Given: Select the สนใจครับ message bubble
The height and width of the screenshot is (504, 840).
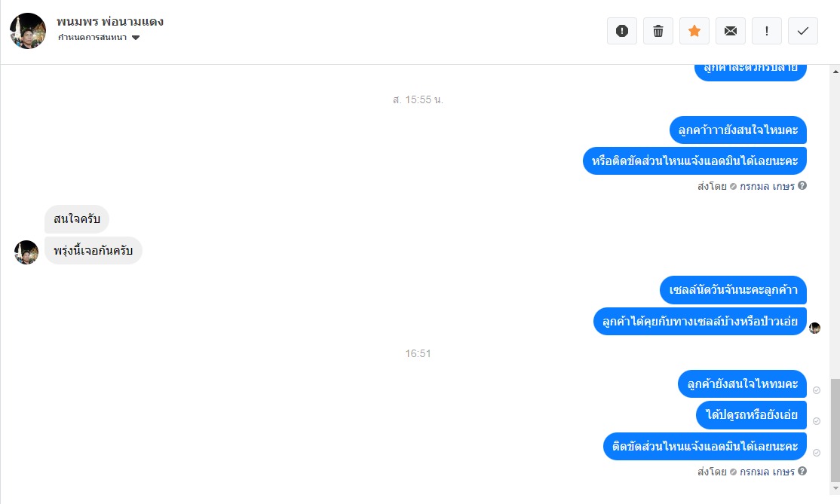Looking at the screenshot, I should (77, 218).
